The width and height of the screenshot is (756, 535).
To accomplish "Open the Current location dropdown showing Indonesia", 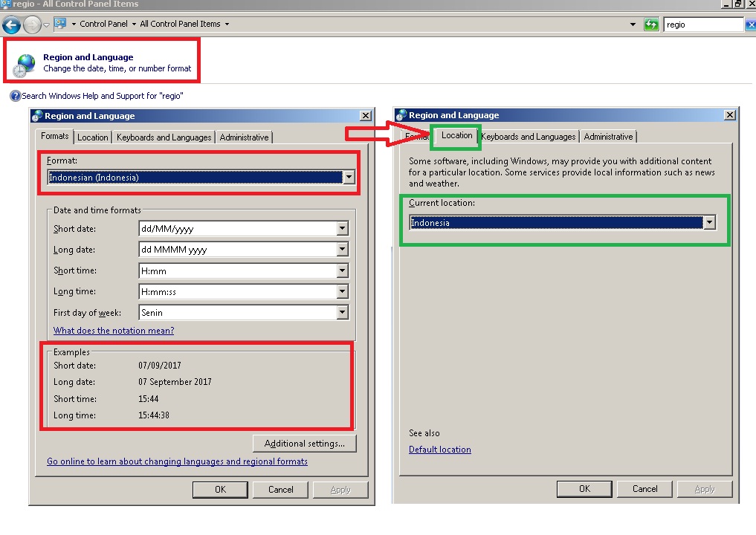I will click(x=710, y=223).
